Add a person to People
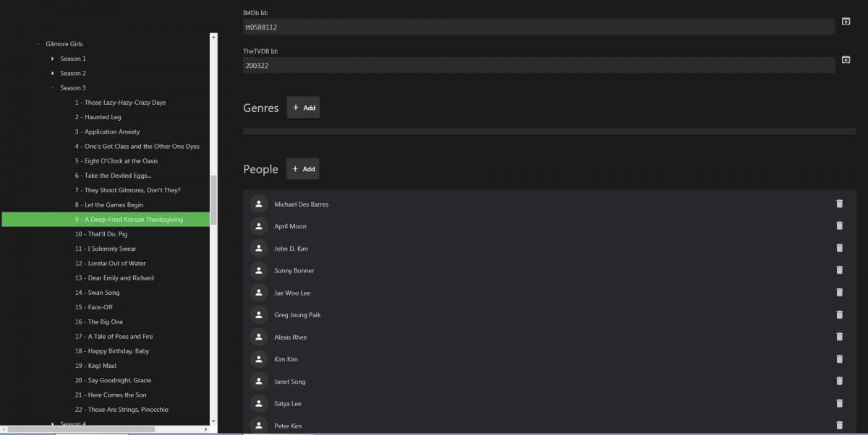Image resolution: width=868 pixels, height=435 pixels. 302,169
